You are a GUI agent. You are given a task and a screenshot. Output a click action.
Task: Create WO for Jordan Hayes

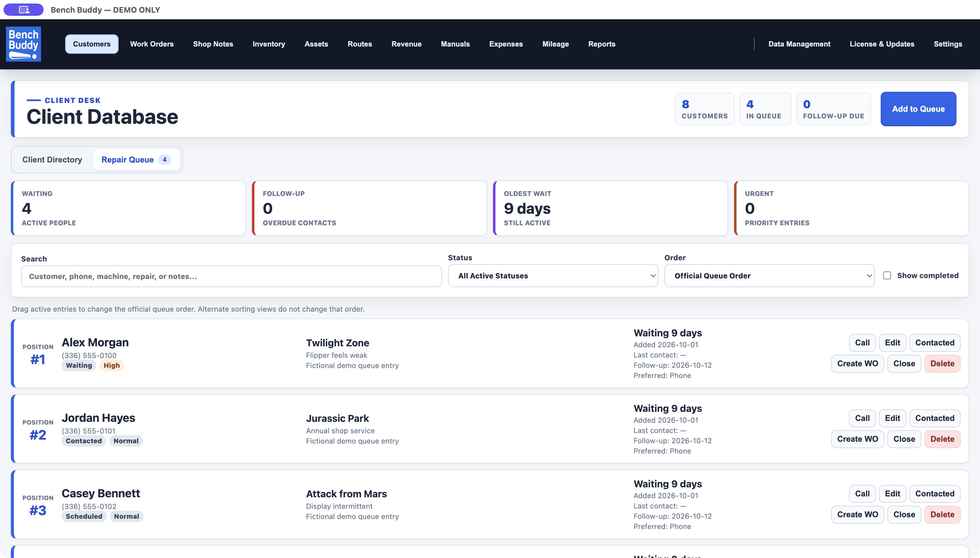pyautogui.click(x=857, y=439)
